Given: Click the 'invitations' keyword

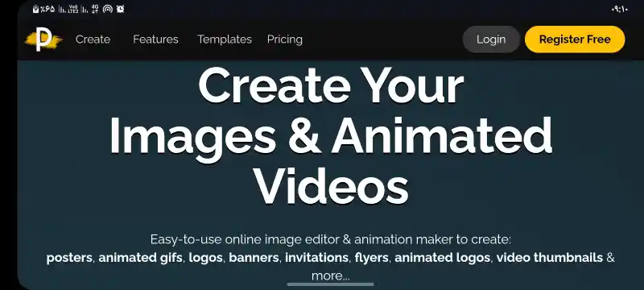Looking at the screenshot, I should point(316,258).
